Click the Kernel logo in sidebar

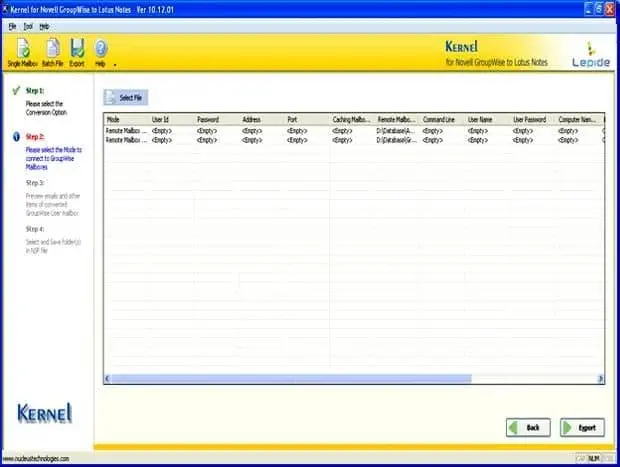tap(45, 413)
